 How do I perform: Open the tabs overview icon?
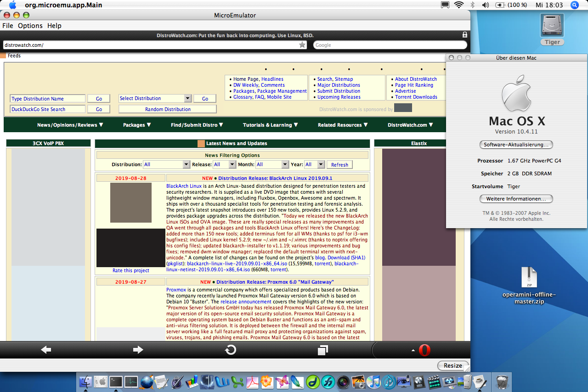pyautogui.click(x=323, y=350)
